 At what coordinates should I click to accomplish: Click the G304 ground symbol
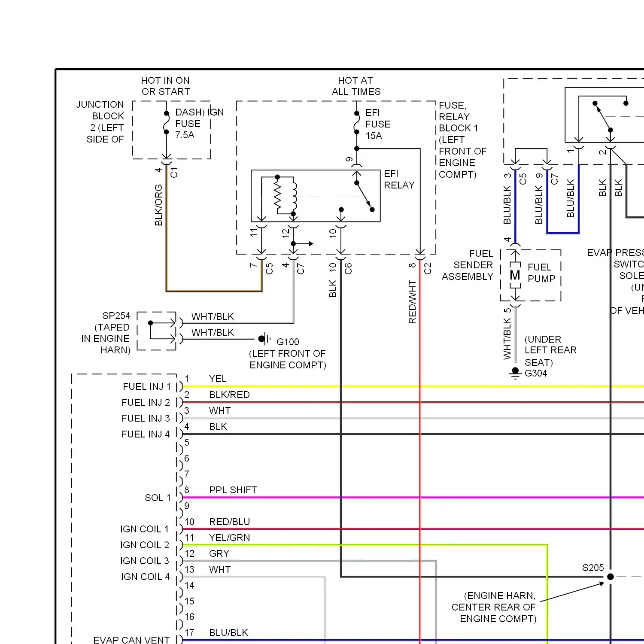pos(515,373)
